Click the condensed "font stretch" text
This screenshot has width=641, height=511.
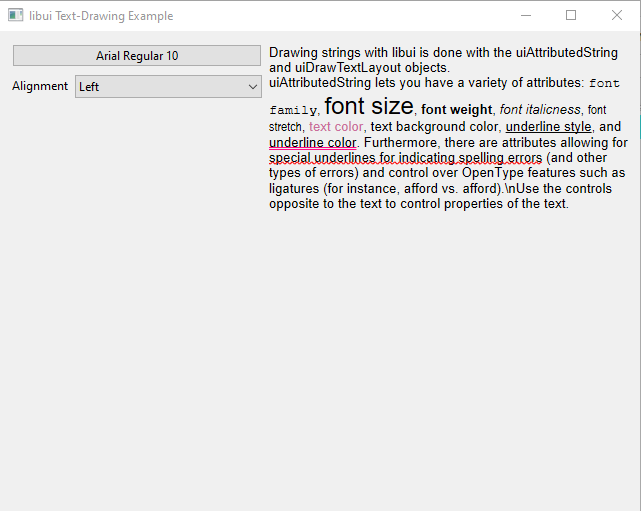(x=285, y=127)
